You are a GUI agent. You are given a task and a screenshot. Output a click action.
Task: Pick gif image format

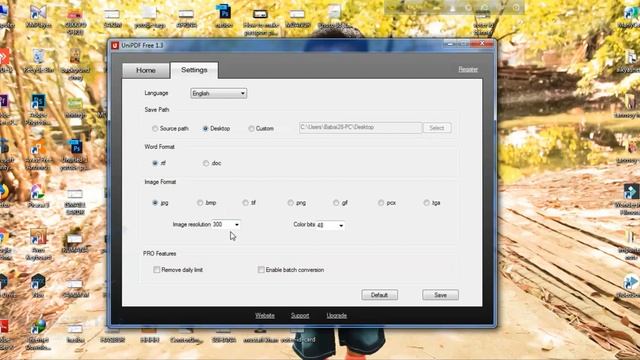click(x=340, y=203)
